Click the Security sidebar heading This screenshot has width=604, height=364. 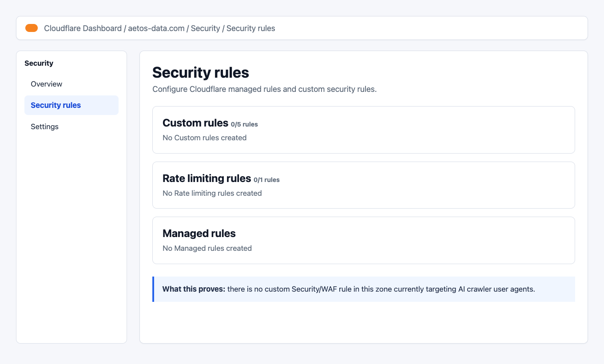click(39, 63)
